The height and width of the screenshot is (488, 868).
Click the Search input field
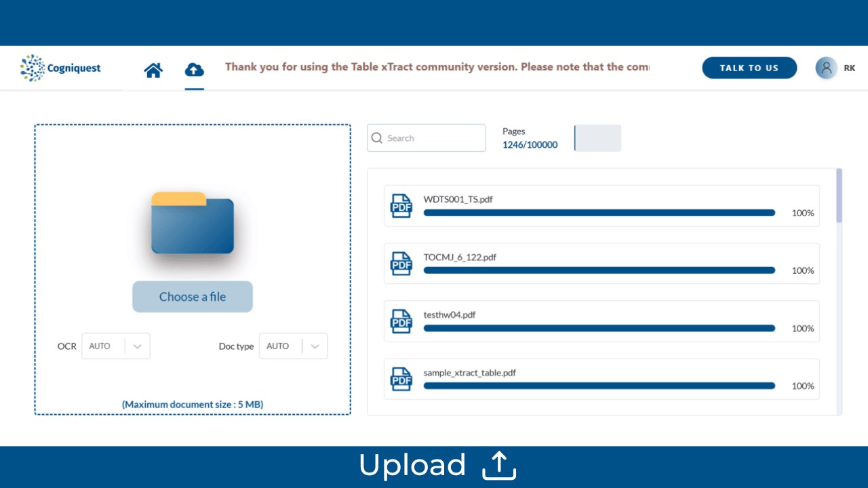(427, 138)
